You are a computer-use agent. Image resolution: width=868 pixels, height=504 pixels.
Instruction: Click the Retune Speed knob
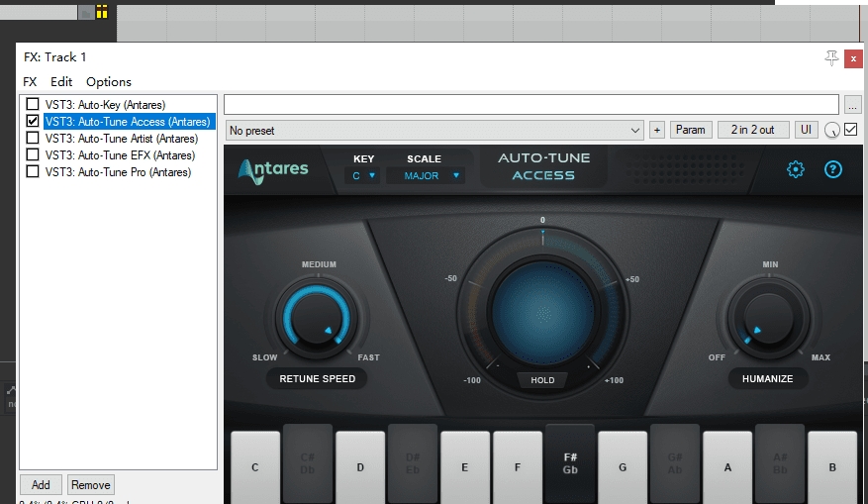click(x=317, y=318)
